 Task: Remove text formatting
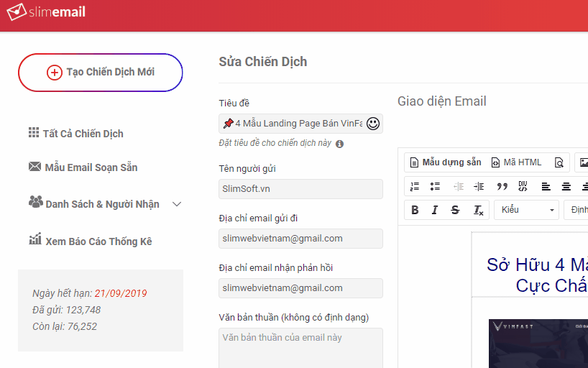pyautogui.click(x=478, y=210)
